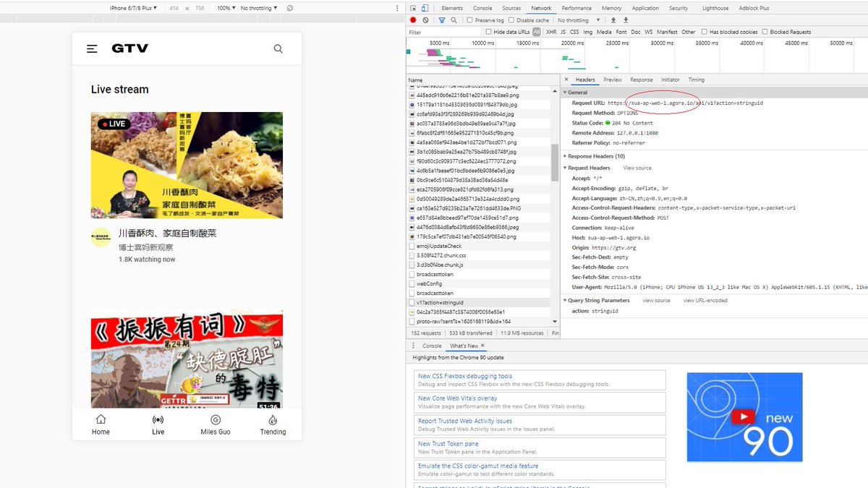Click the GTV logo
The width and height of the screenshot is (868, 488).
click(x=130, y=48)
